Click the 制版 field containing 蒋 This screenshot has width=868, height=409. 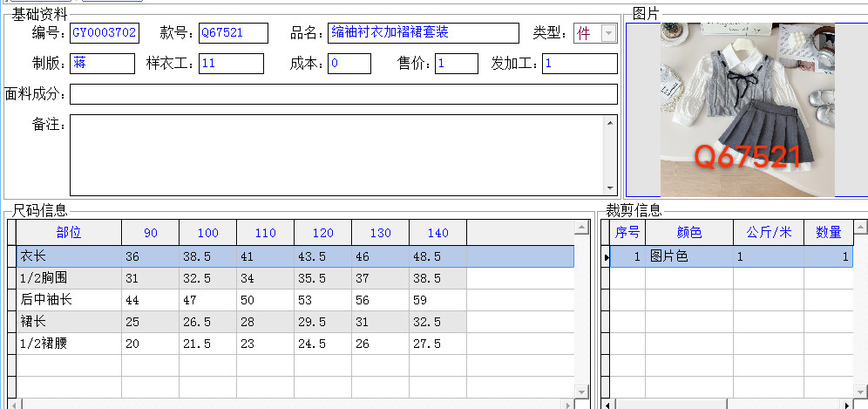click(103, 63)
